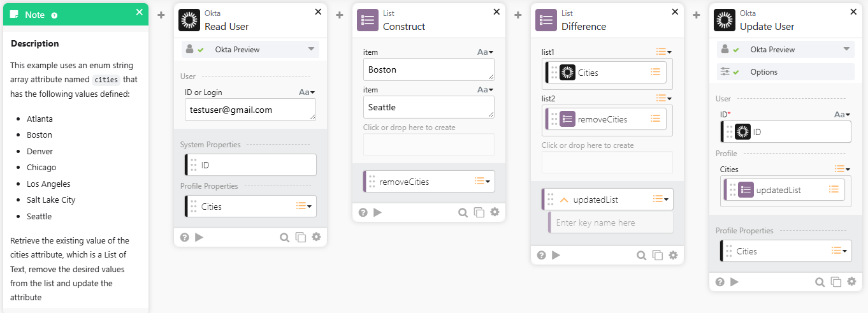Open help for the Update User card
The image size is (868, 313).
click(x=720, y=282)
